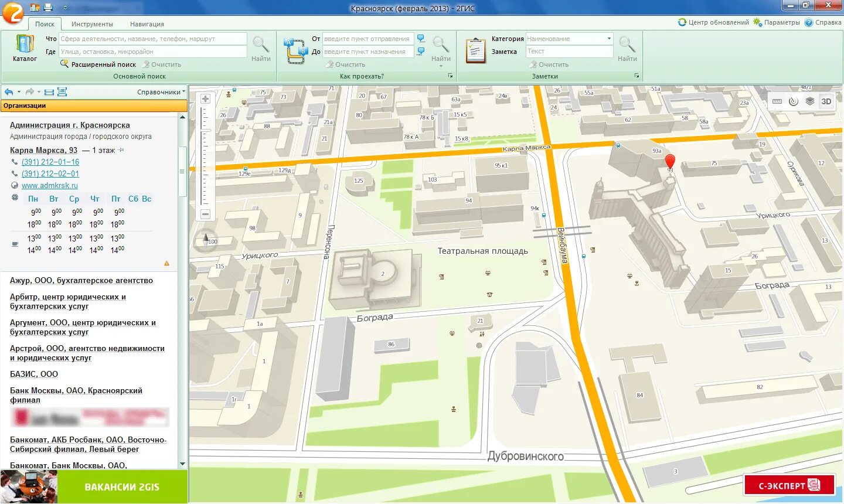Open Справка help
The height and width of the screenshot is (504, 844).
coord(823,22)
